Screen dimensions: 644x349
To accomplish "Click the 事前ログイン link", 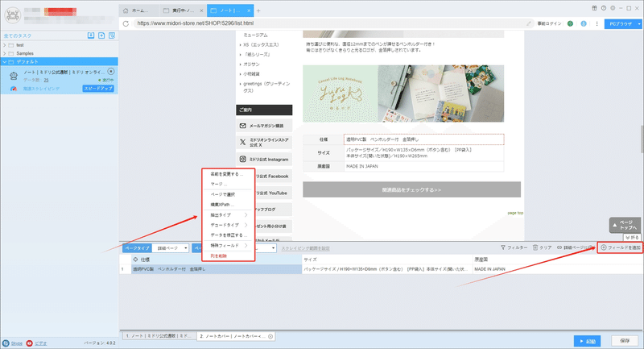I will 549,24.
